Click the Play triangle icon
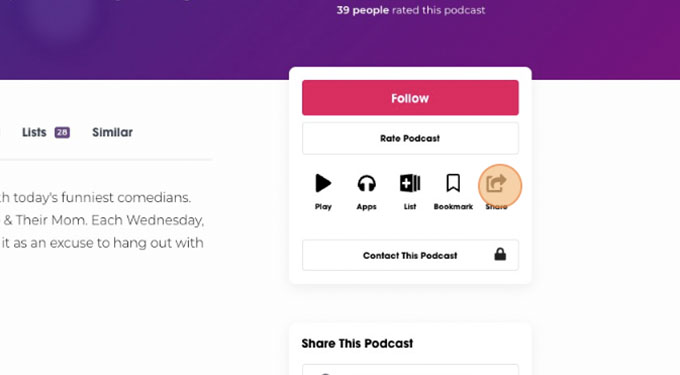The width and height of the screenshot is (680, 375). pos(323,183)
